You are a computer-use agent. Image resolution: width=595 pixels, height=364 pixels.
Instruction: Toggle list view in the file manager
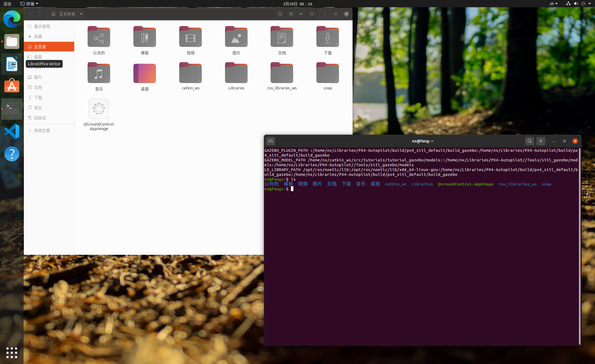coord(291,14)
